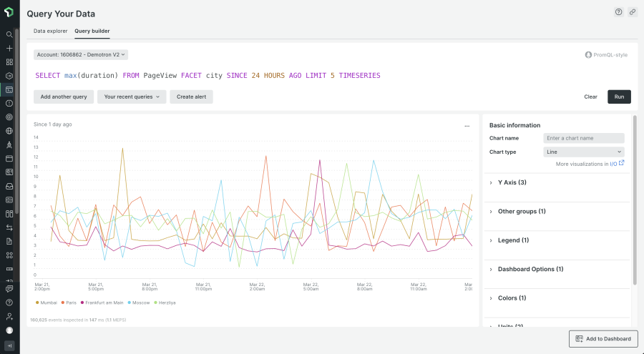This screenshot has height=354, width=644.
Task: Copy permalink using the link icon
Action: pos(633,12)
